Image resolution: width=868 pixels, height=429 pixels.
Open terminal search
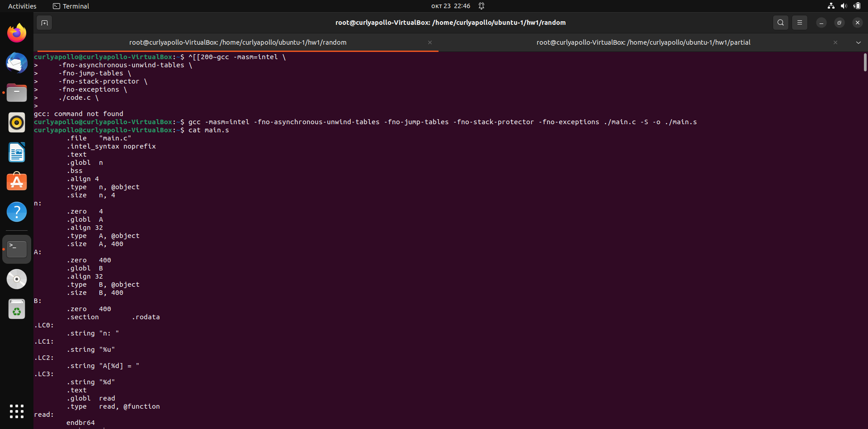pos(780,23)
